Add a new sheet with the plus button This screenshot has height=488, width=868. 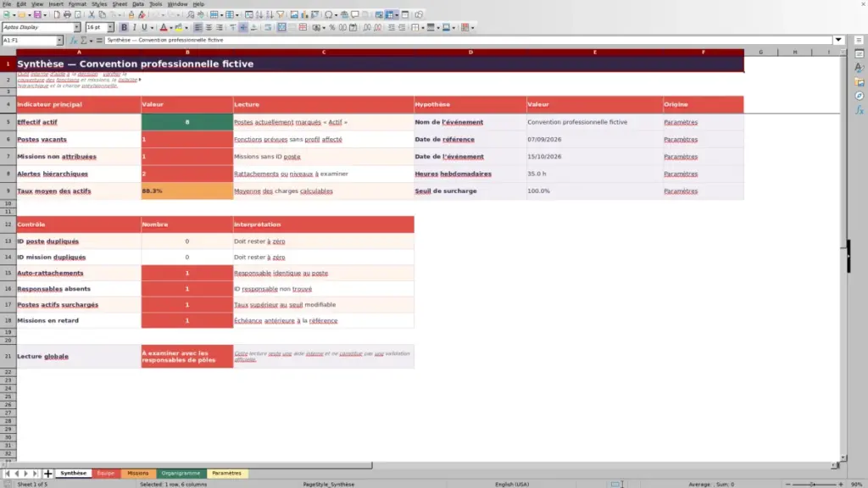[48, 474]
